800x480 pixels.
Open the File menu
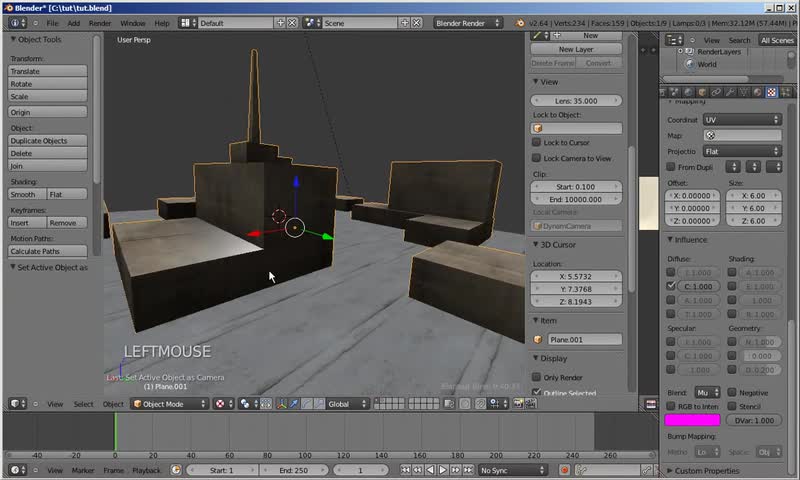52,23
